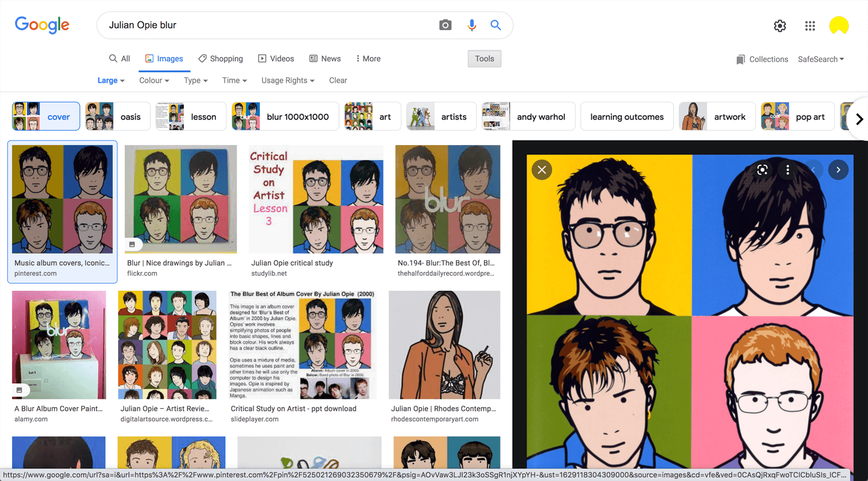
Task: Select the 'cover' suggestion chip
Action: [x=46, y=117]
